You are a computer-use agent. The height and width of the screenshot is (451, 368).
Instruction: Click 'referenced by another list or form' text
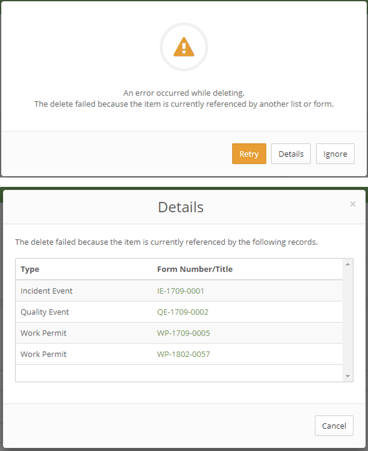pos(270,104)
